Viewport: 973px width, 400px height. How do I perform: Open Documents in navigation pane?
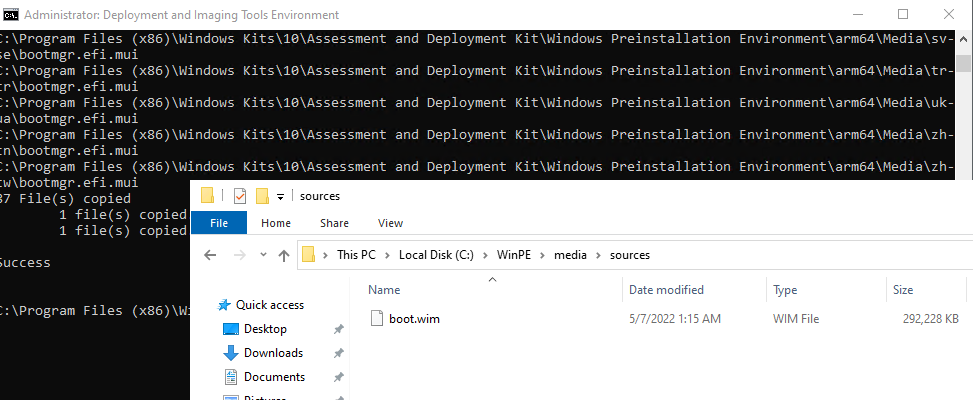[x=274, y=377]
